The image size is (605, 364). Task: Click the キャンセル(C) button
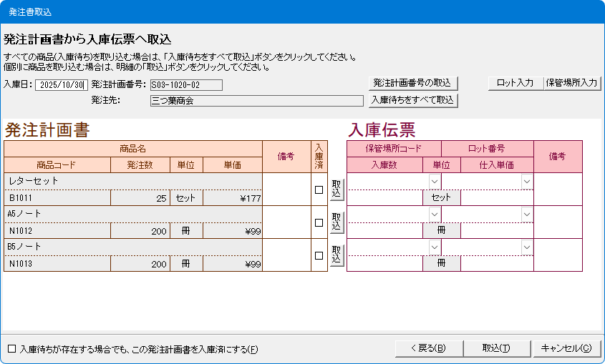(566, 348)
